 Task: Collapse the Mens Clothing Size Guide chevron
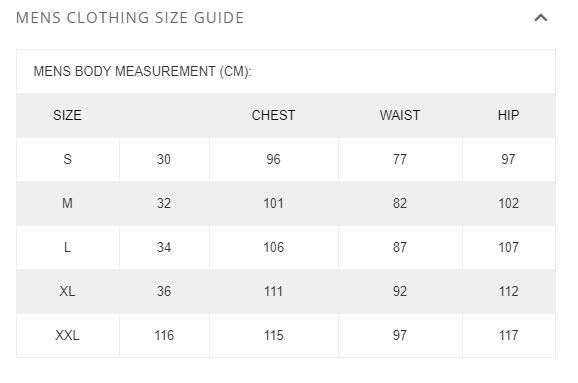(541, 18)
